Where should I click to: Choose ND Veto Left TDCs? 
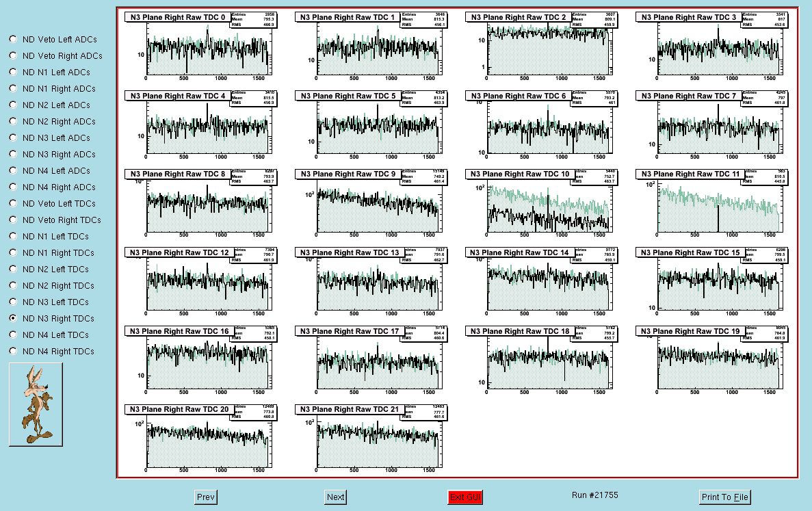tap(13, 203)
